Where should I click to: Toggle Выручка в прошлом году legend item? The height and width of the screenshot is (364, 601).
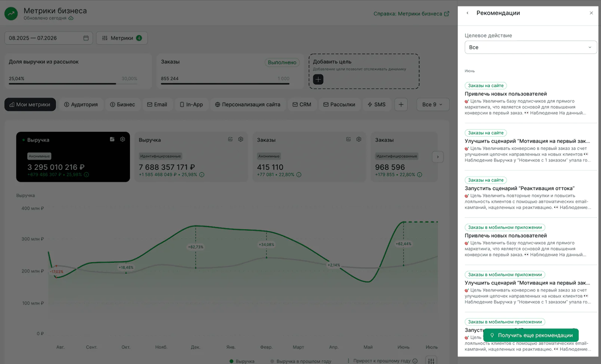(x=301, y=361)
